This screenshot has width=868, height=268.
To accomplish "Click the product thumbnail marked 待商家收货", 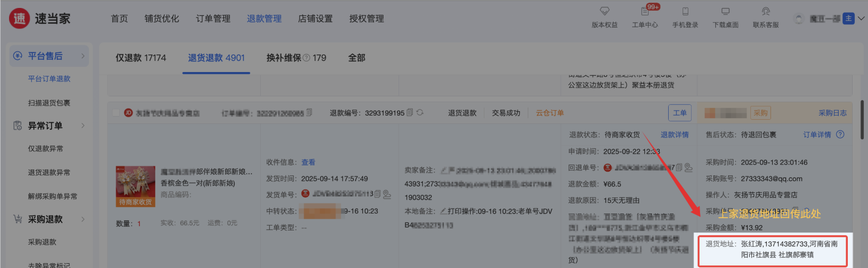I will tap(136, 186).
